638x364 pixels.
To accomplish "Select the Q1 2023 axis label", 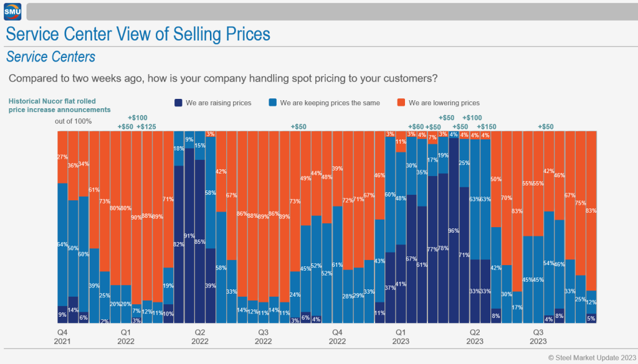I will click(x=401, y=337).
